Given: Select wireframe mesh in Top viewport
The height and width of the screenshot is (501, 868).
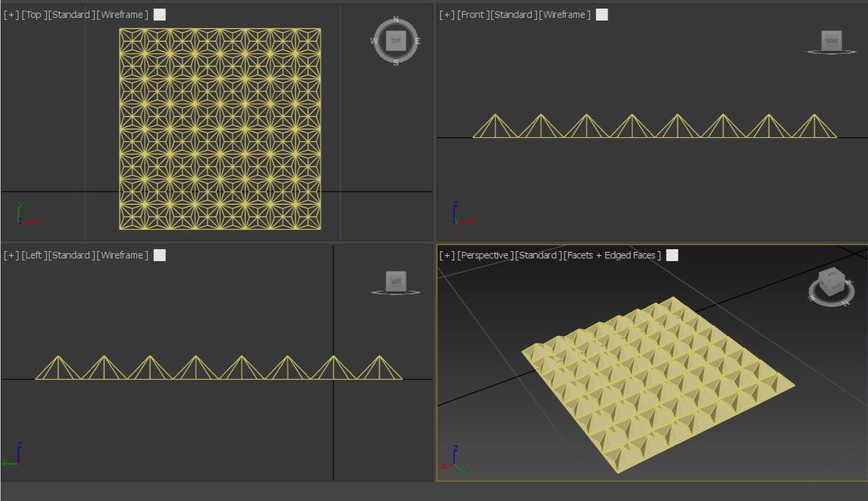Looking at the screenshot, I should point(220,129).
